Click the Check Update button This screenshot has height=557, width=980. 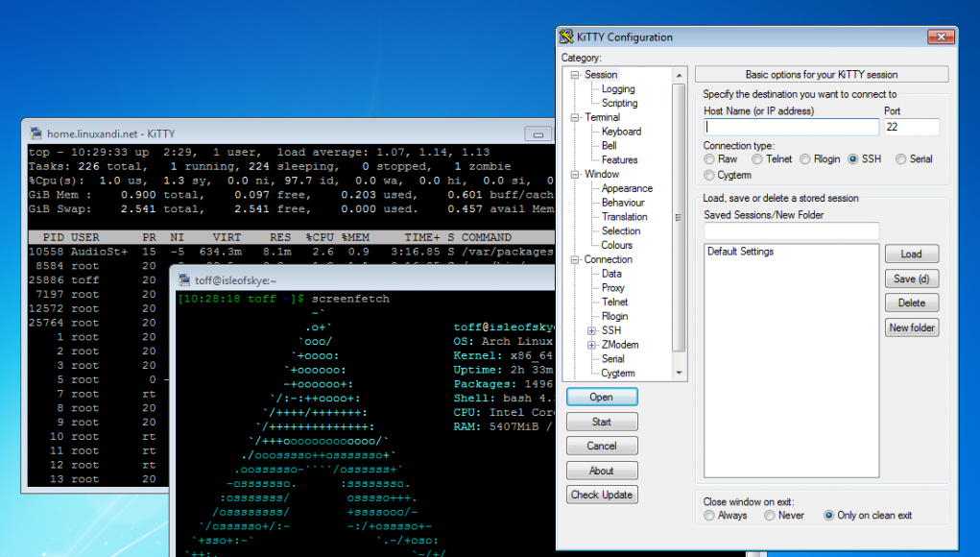pyautogui.click(x=602, y=495)
